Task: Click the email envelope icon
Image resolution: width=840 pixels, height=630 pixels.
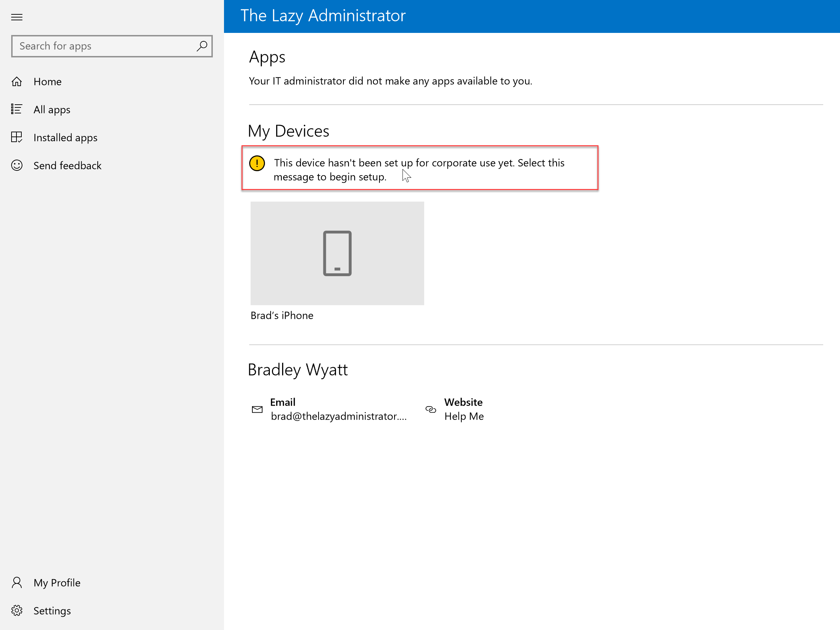Action: pos(257,409)
